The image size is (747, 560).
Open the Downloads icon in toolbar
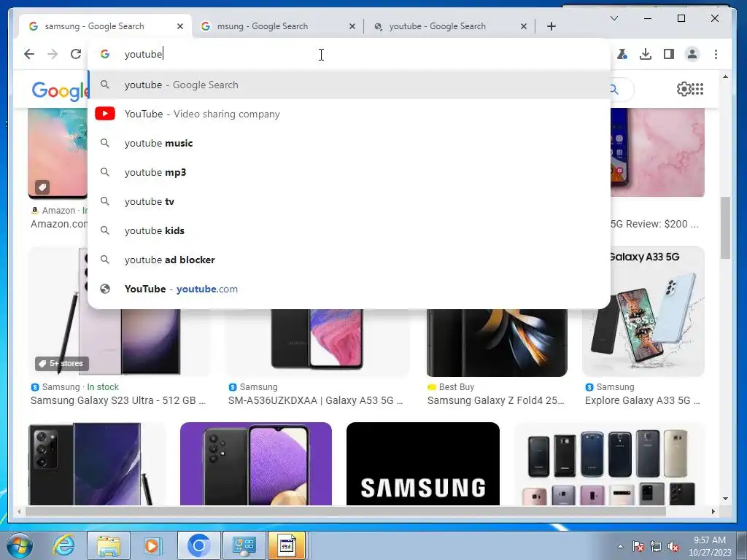coord(646,54)
